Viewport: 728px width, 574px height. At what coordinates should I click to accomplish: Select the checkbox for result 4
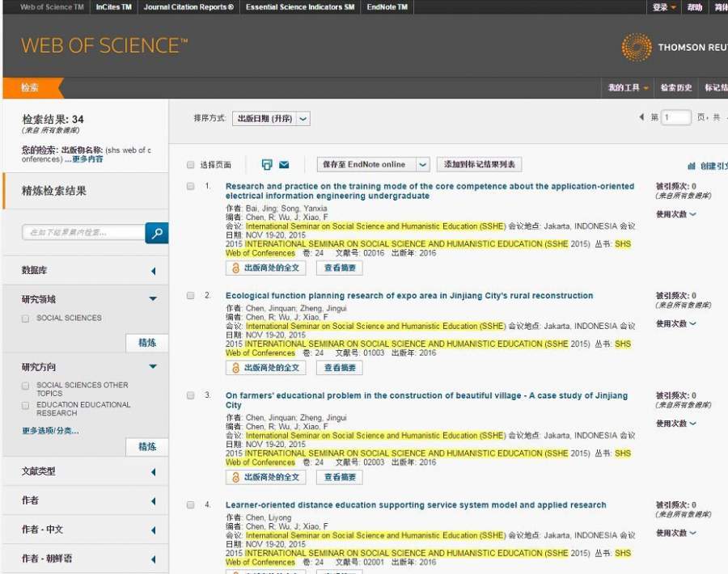click(190, 504)
